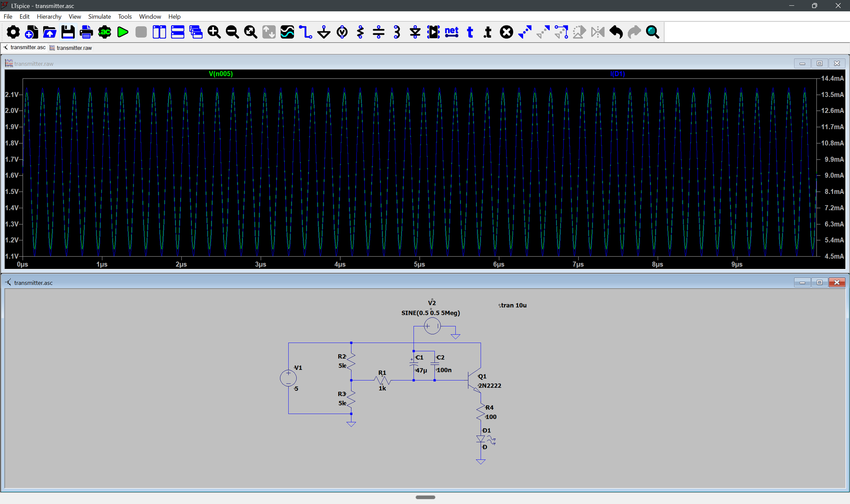This screenshot has width=850, height=504.
Task: Run the simulation with the green play icon
Action: click(123, 32)
